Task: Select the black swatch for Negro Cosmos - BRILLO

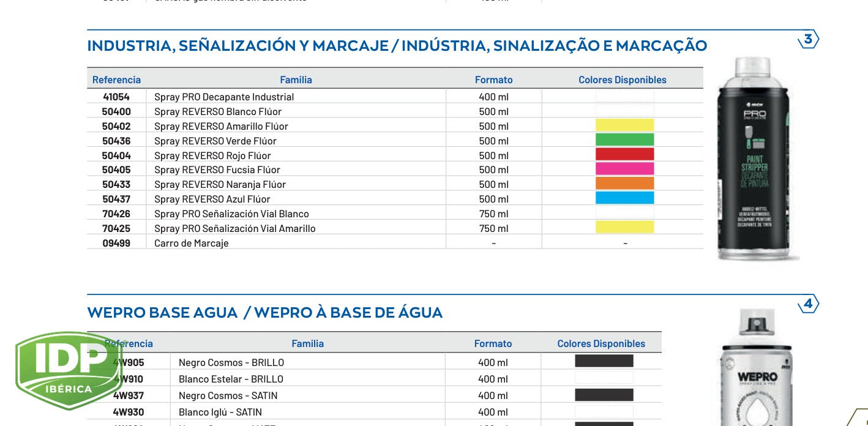Action: [604, 361]
